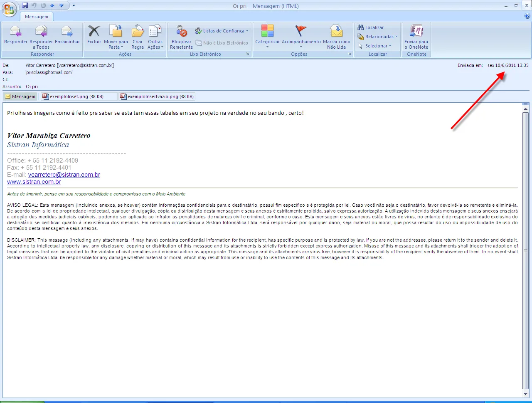Viewport: 532px width, 403px height.
Task: Open Lixo Eletrônico group dialog launcher
Action: (x=248, y=54)
